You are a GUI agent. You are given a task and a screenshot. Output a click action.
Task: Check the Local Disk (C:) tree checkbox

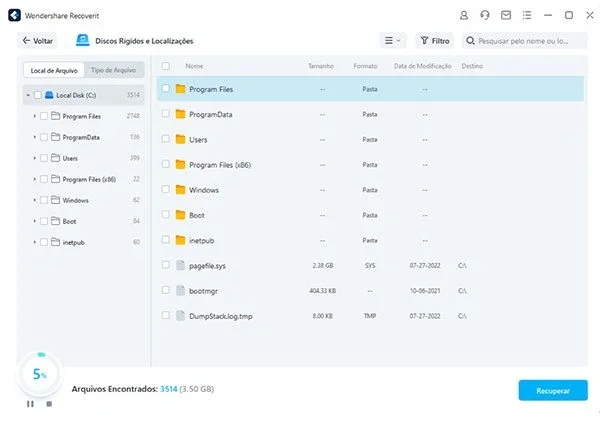click(x=38, y=95)
